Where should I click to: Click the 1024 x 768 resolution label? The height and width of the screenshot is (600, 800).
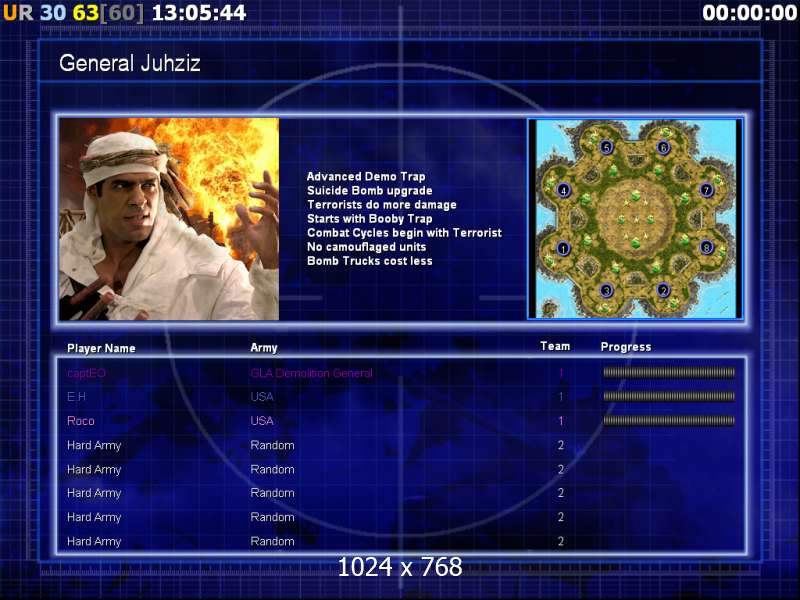point(400,567)
